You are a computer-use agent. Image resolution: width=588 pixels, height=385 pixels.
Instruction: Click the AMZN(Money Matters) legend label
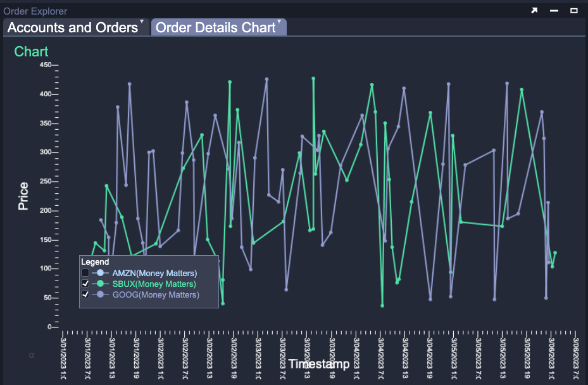coord(154,273)
